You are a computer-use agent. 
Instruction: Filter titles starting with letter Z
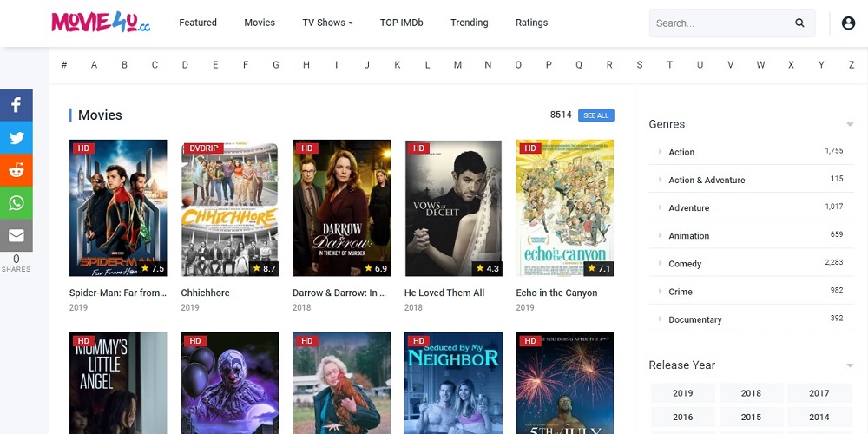(x=852, y=65)
